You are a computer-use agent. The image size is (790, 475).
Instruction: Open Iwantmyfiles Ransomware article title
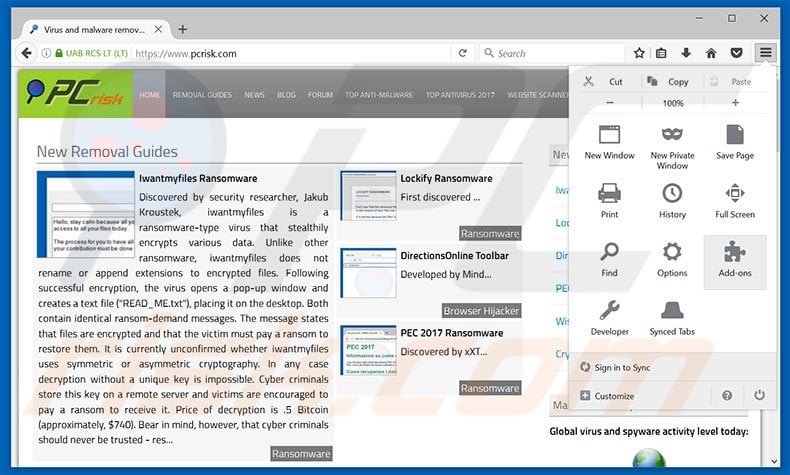coord(198,178)
